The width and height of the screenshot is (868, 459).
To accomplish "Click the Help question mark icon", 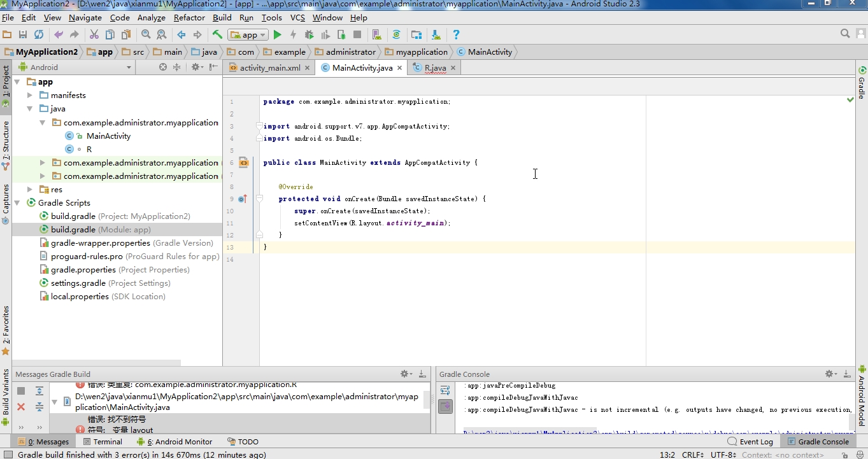I will [456, 34].
